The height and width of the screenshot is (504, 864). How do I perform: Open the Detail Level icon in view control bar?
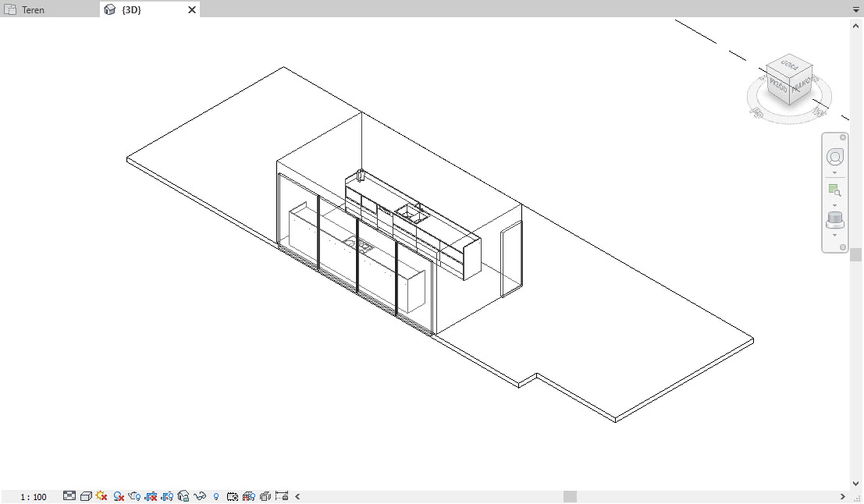(x=69, y=496)
